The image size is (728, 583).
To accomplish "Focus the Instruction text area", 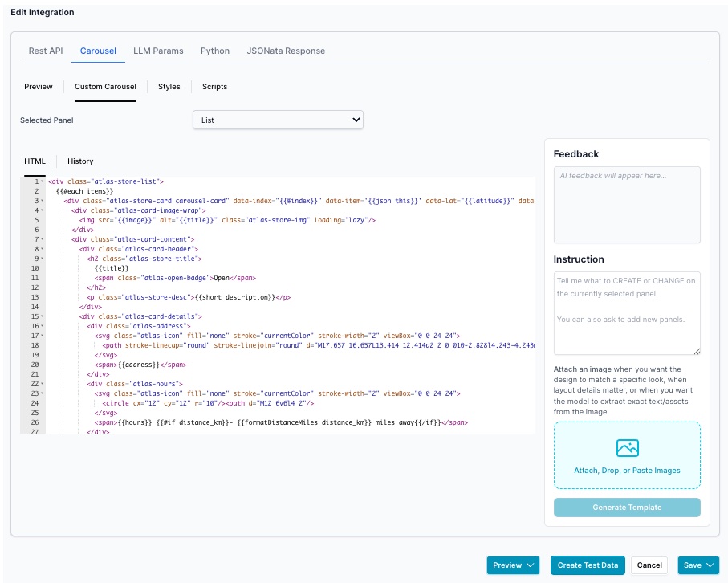I will coord(627,312).
